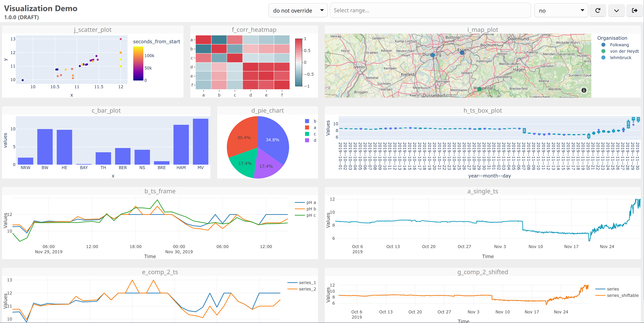
Task: Click the d_pie_chart panel title
Action: 268,110
